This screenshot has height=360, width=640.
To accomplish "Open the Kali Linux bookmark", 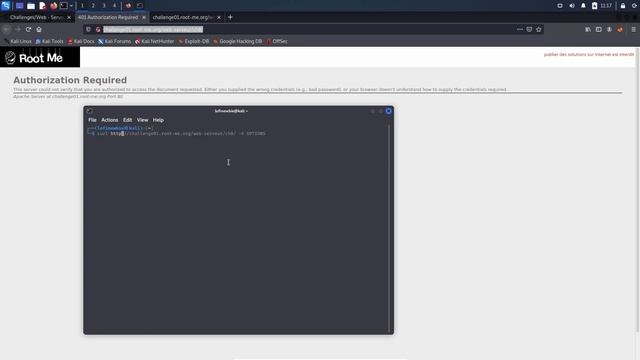I will tap(18, 41).
